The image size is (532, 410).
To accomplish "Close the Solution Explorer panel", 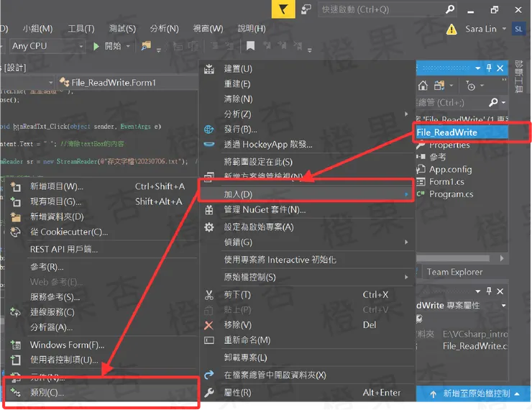I will pyautogui.click(x=500, y=68).
